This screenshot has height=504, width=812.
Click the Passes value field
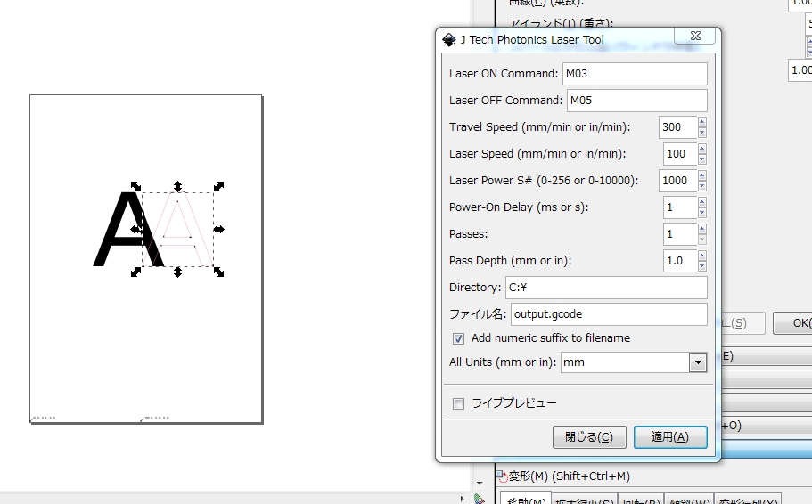point(680,234)
